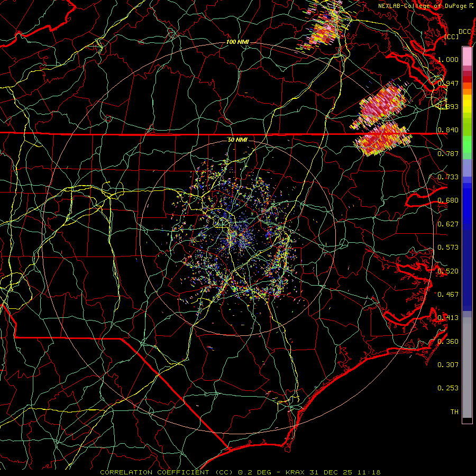Select the 0.520 value on color scale

(x=448, y=271)
